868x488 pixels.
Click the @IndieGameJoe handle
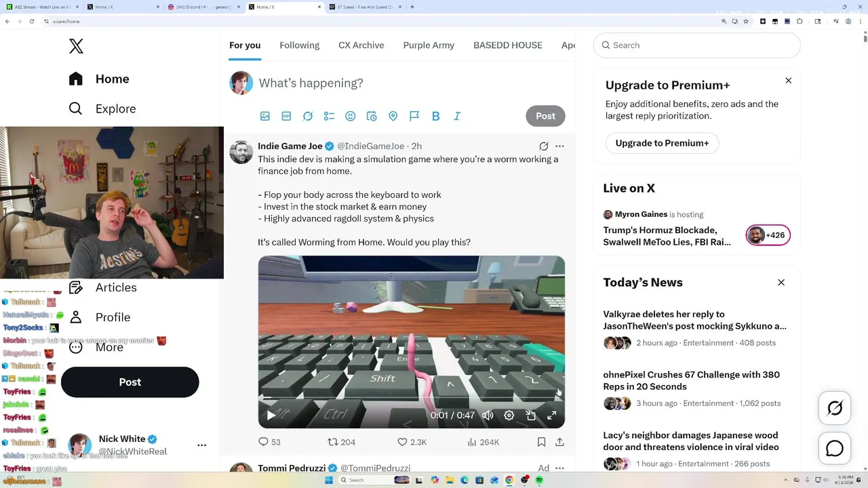[370, 146]
